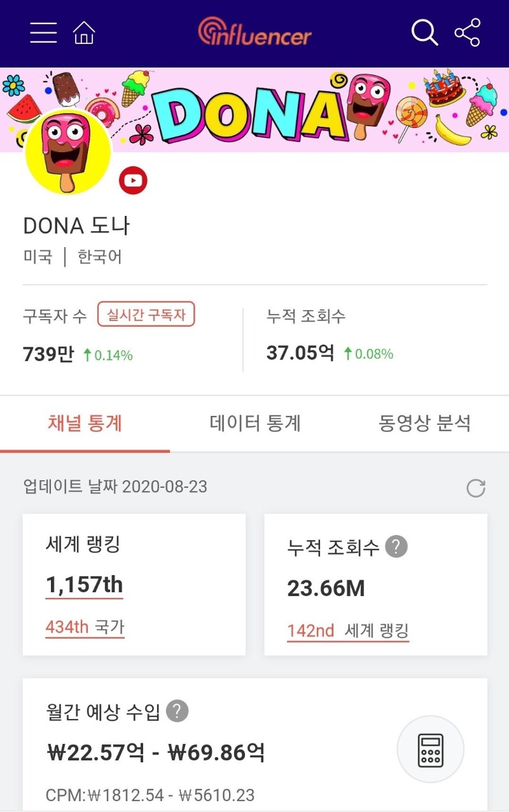Open the 동영상 분석 tab
The image size is (509, 812).
pos(424,424)
